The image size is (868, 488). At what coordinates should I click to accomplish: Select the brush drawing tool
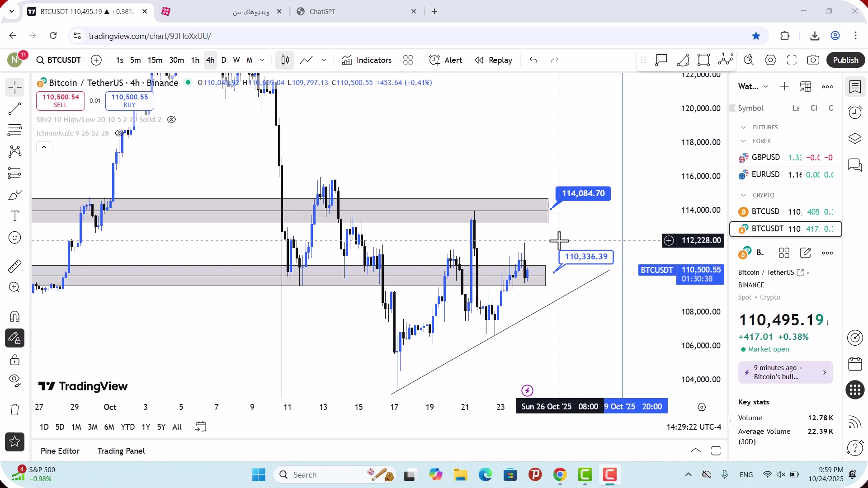pos(14,195)
